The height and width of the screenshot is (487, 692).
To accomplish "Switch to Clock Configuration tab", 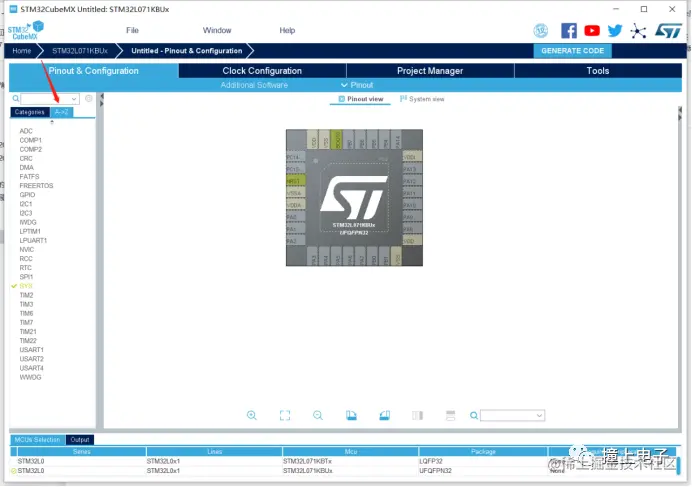I will pos(262,71).
